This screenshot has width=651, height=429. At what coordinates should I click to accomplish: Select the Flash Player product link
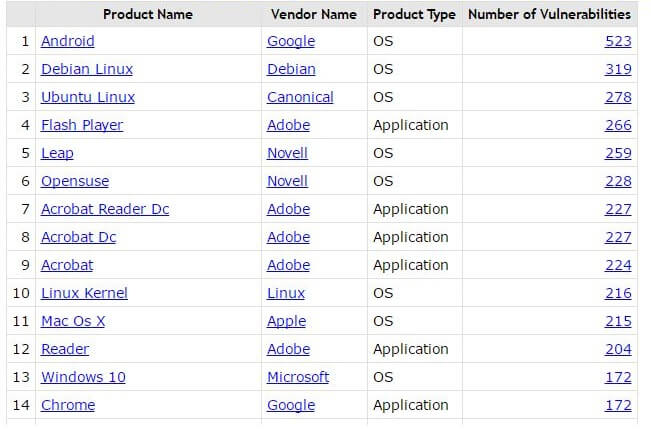click(82, 125)
